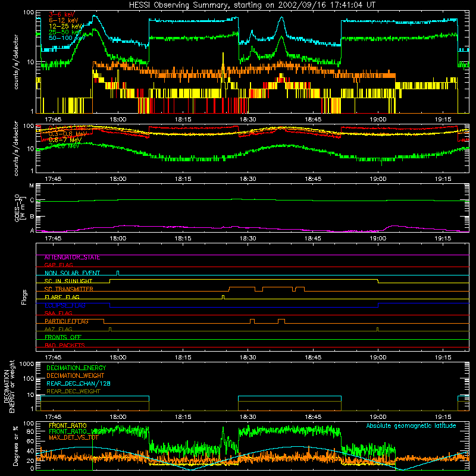Click the FLARE_FLAG pulse near 18:24
Screen dimensions: 476x476
tap(223, 297)
